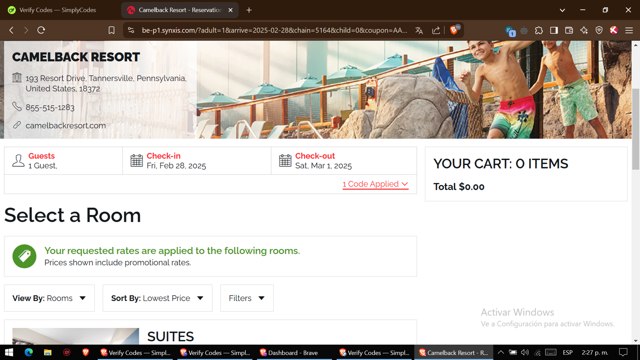This screenshot has width=640, height=360.
Task: Open the View By Rooms dropdown
Action: pos(49,298)
